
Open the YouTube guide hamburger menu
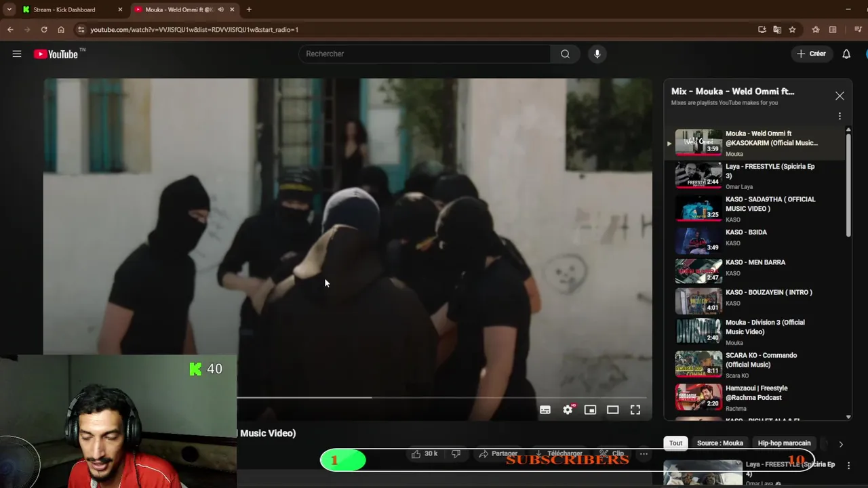pyautogui.click(x=17, y=54)
